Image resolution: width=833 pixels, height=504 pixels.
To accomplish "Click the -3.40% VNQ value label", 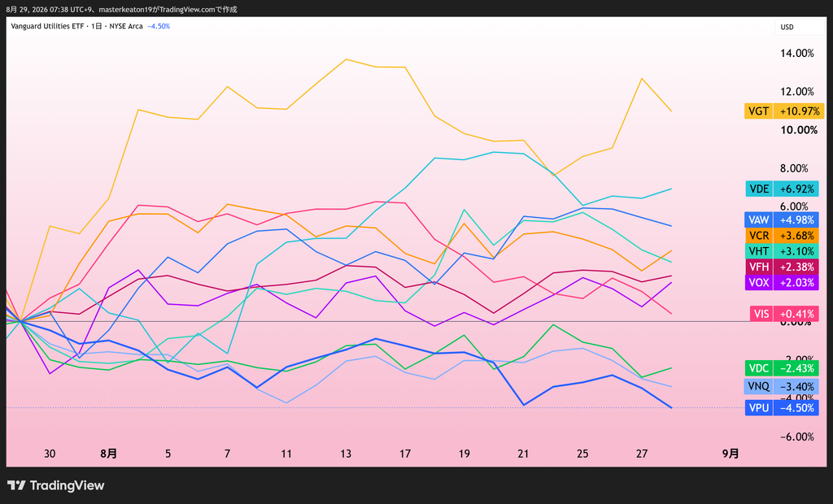I will pyautogui.click(x=796, y=386).
